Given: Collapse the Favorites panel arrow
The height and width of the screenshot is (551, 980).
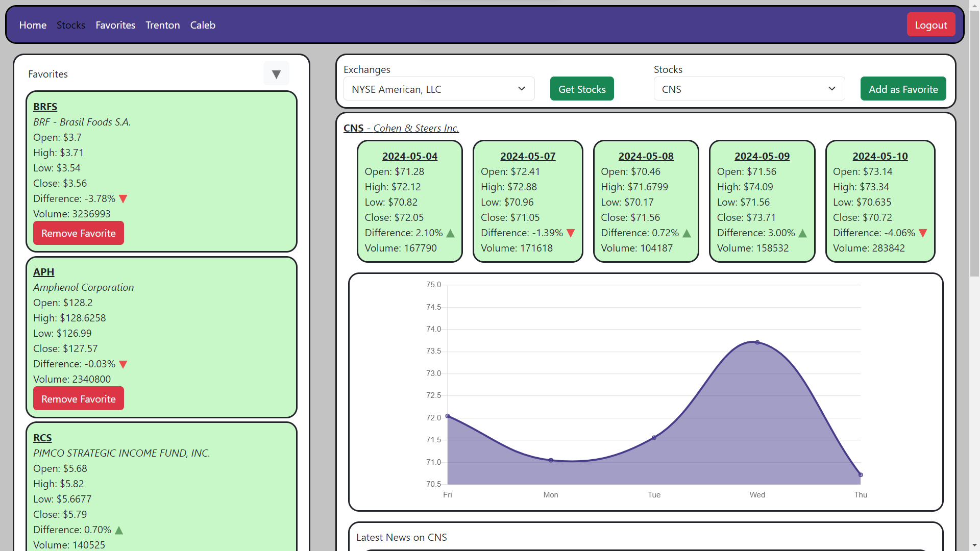Looking at the screenshot, I should click(276, 74).
